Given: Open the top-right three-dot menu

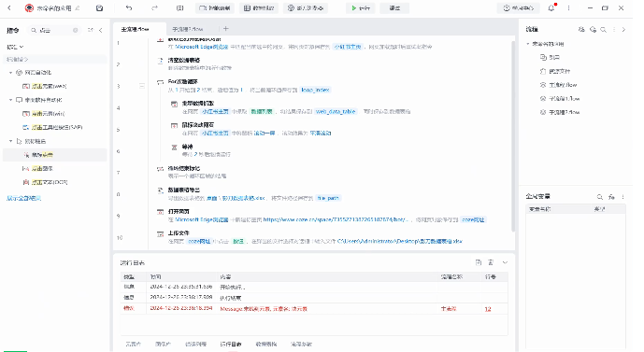Looking at the screenshot, I should coord(569,8).
